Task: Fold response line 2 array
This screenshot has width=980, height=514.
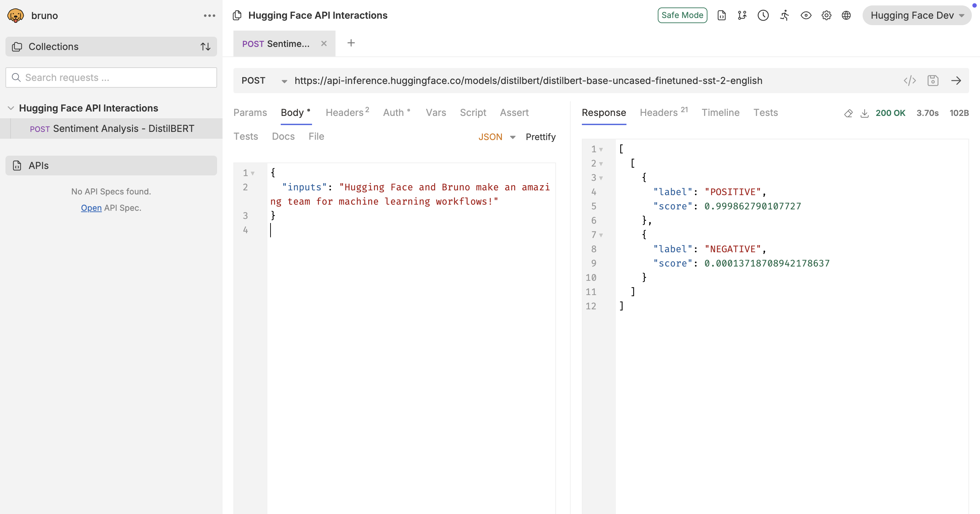Action: point(601,164)
